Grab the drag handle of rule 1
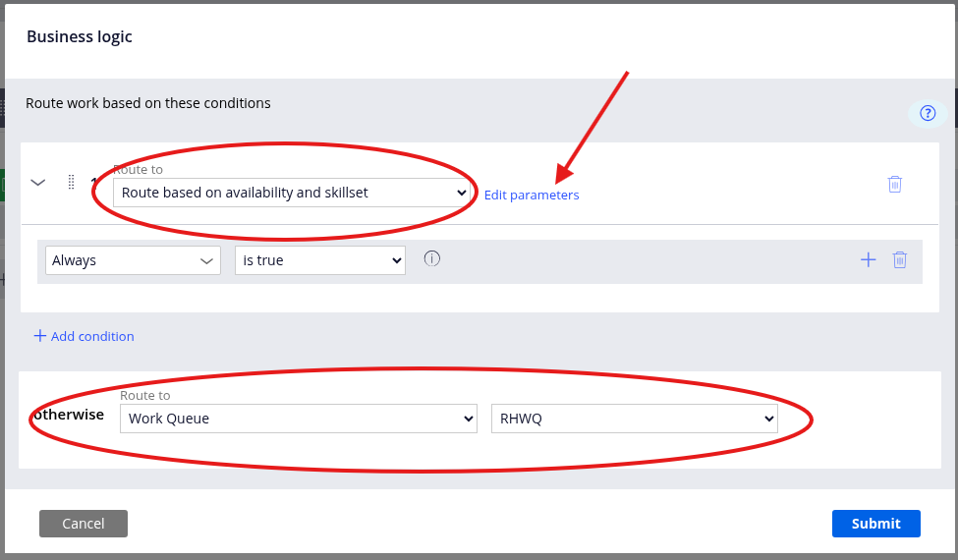Image resolution: width=958 pixels, height=560 pixels. (x=71, y=182)
